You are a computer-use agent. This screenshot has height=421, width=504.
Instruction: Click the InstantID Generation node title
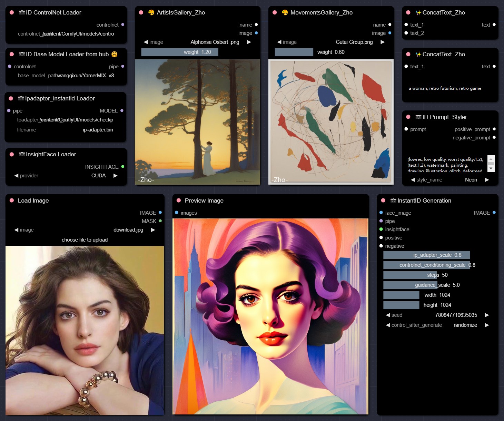click(424, 200)
